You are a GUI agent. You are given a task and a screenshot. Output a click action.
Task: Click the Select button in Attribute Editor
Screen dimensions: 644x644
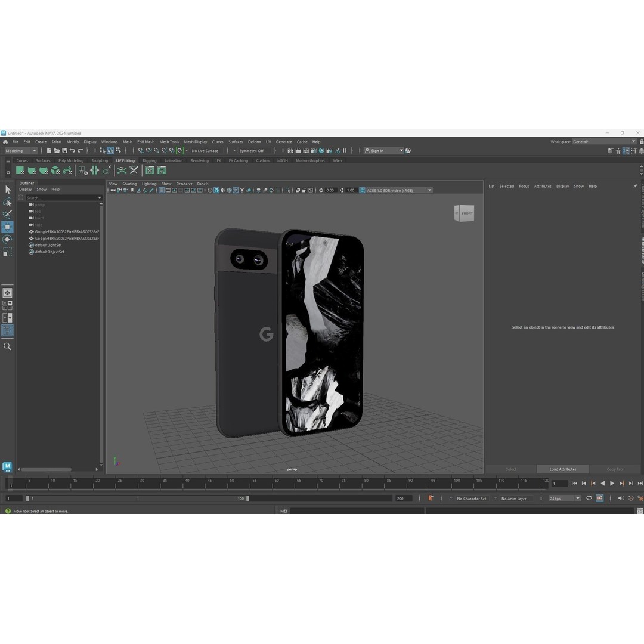pyautogui.click(x=511, y=469)
